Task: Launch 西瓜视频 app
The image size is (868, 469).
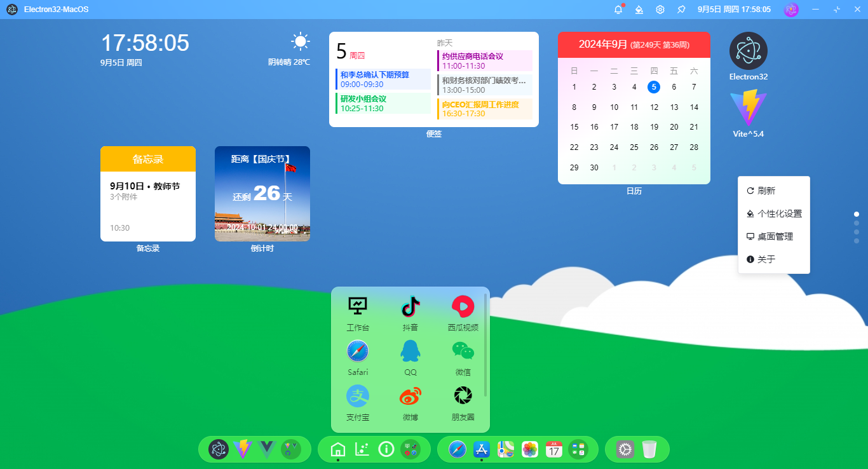Action: tap(463, 307)
